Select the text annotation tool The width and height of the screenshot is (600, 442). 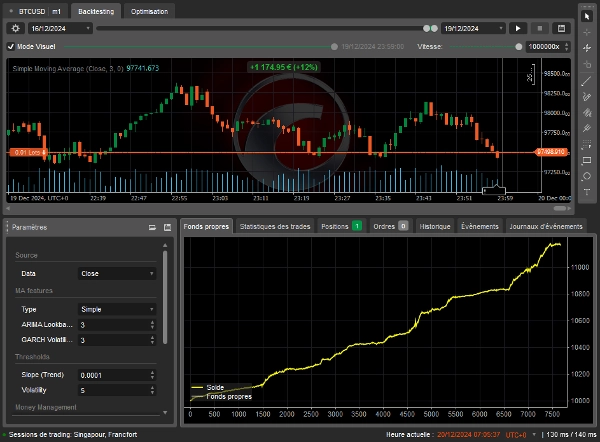coord(587,192)
